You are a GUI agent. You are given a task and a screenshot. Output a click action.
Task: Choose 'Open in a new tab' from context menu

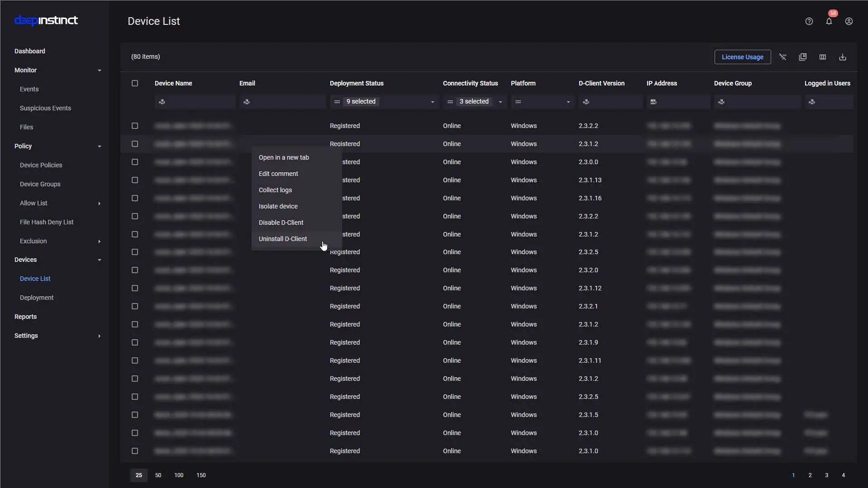pyautogui.click(x=297, y=157)
